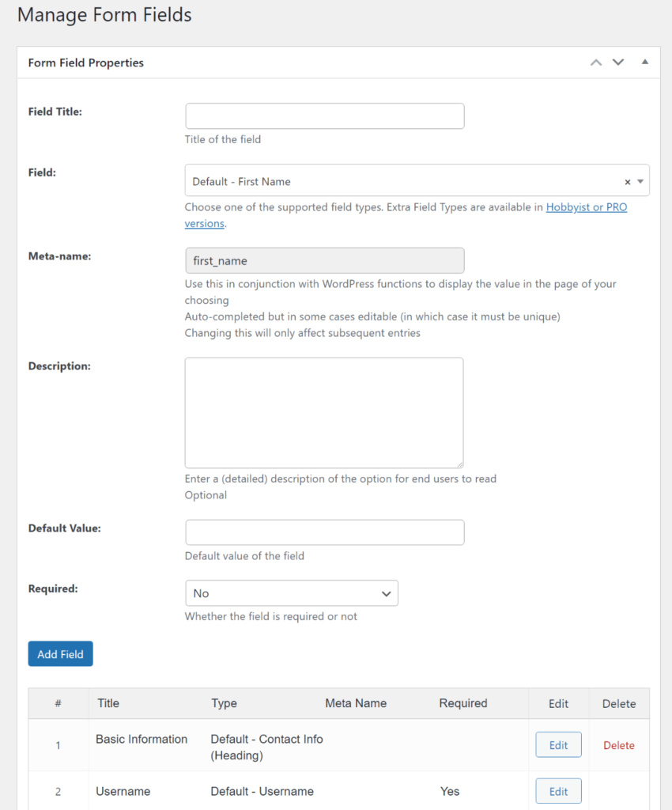Delete the Basic Information field
This screenshot has width=672, height=810.
[619, 744]
